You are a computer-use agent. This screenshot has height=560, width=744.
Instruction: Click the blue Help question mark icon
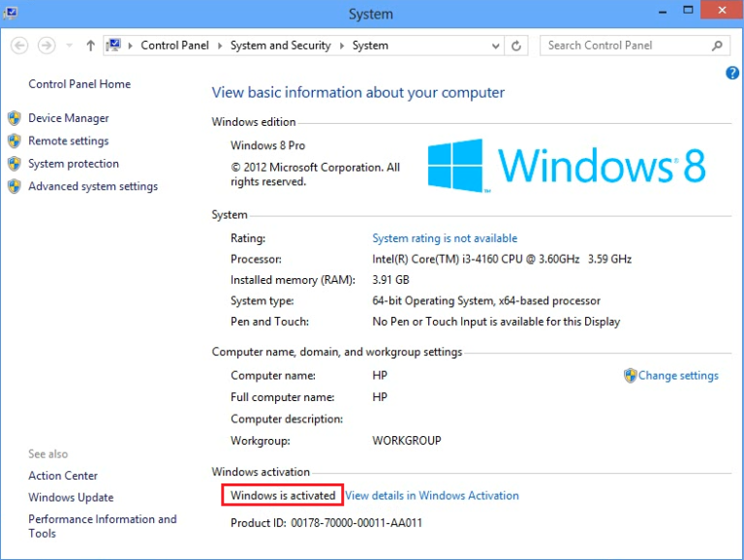(732, 74)
